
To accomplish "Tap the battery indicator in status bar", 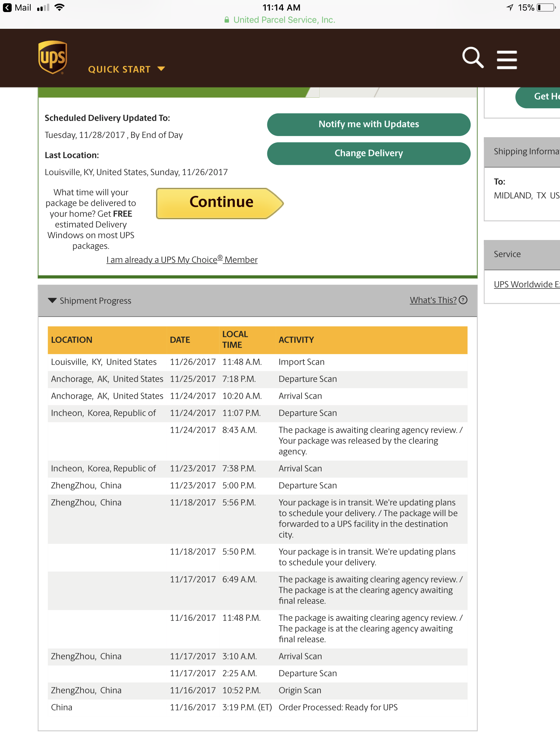I will point(546,8).
